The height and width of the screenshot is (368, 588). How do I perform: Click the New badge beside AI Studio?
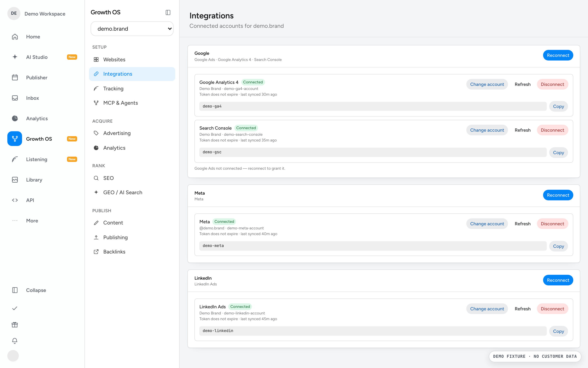[x=72, y=57]
